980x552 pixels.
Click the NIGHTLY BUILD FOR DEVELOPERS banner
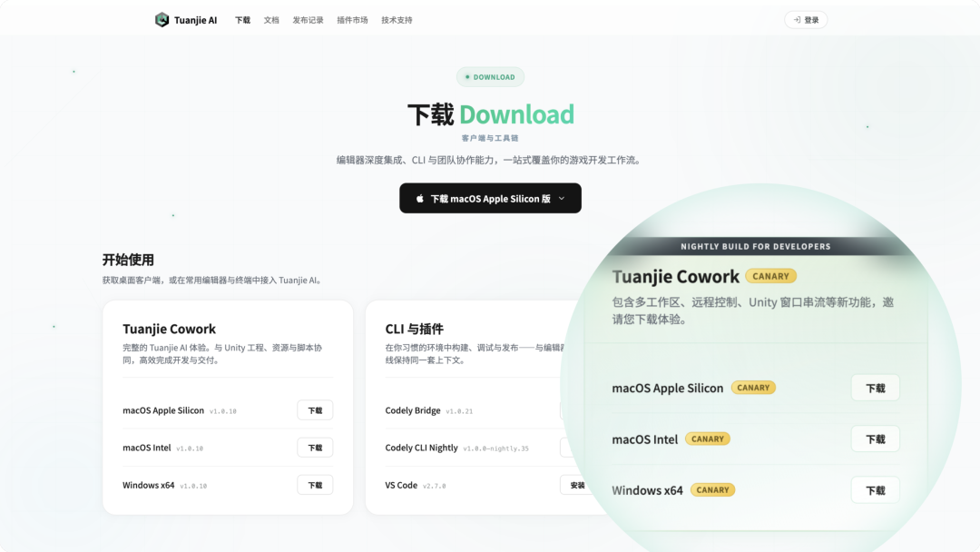(756, 246)
